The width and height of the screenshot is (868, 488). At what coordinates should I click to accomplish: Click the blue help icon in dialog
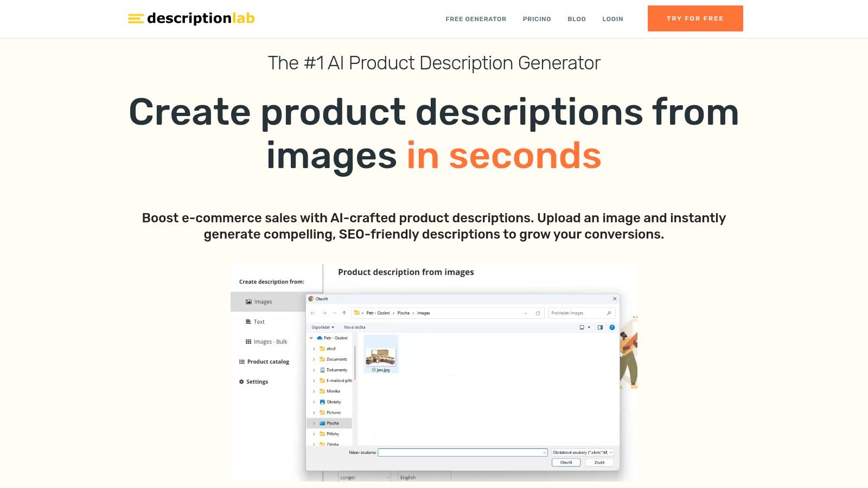point(612,328)
